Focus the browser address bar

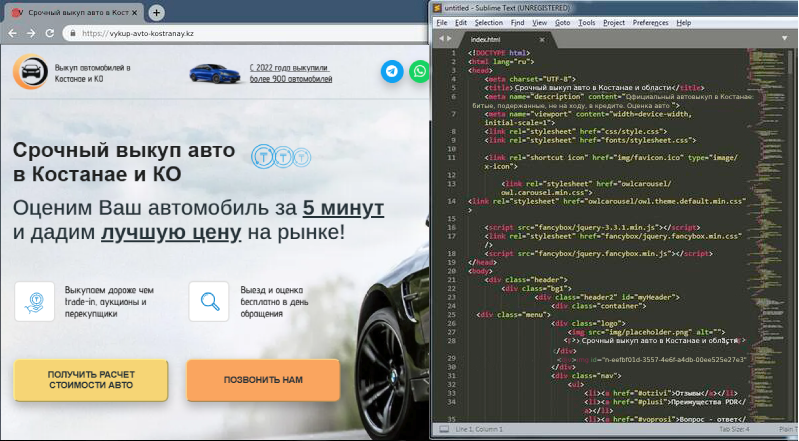(245, 33)
